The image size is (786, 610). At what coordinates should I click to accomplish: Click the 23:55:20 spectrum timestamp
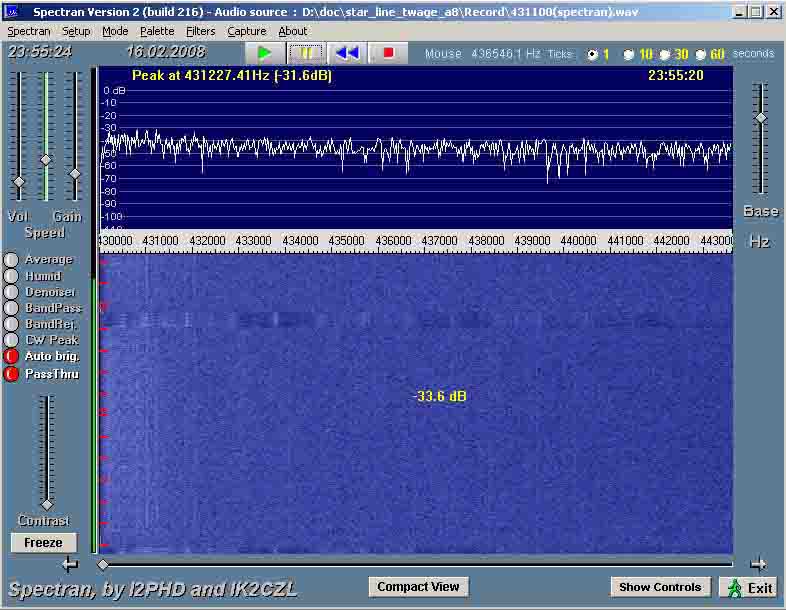coord(676,76)
